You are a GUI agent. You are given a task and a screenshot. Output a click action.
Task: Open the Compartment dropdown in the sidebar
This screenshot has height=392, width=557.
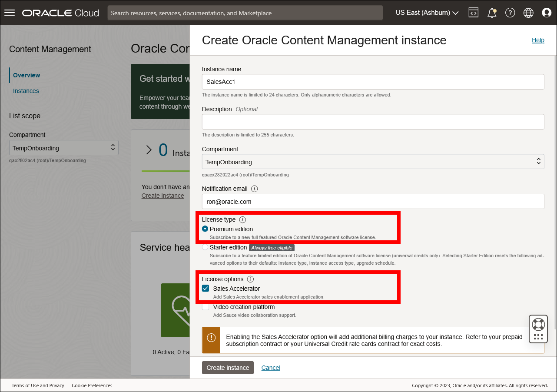(63, 147)
